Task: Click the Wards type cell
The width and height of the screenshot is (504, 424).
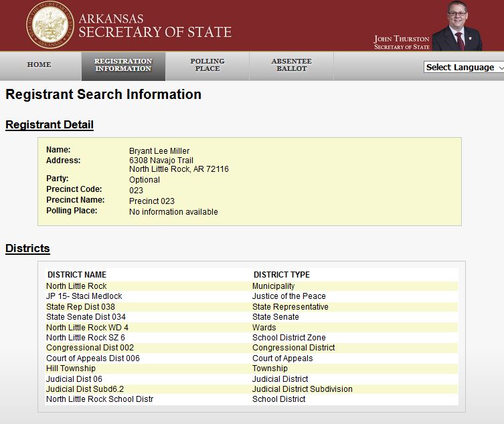Action: [264, 328]
